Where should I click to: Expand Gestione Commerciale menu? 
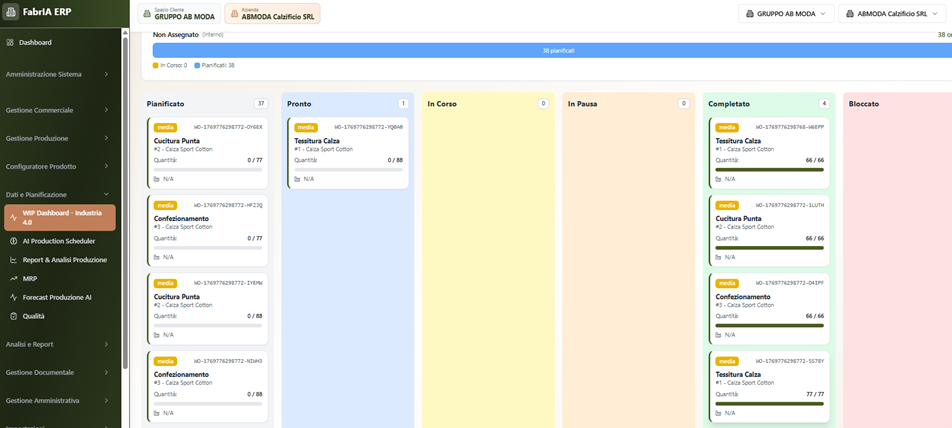pyautogui.click(x=58, y=110)
